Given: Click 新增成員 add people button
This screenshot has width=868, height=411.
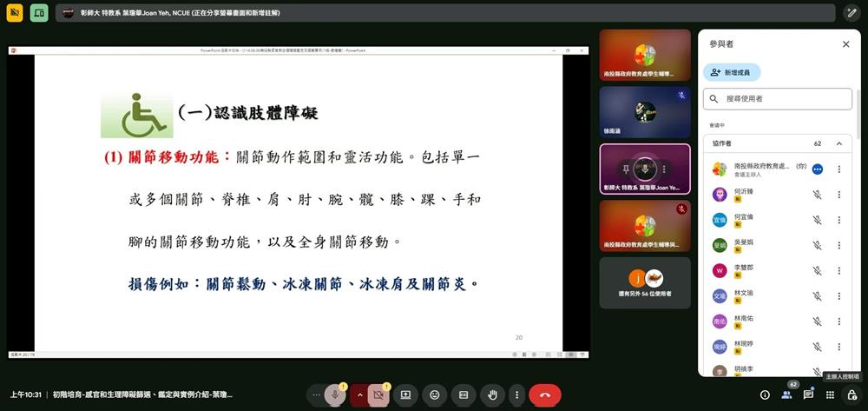Looking at the screenshot, I should (x=732, y=72).
